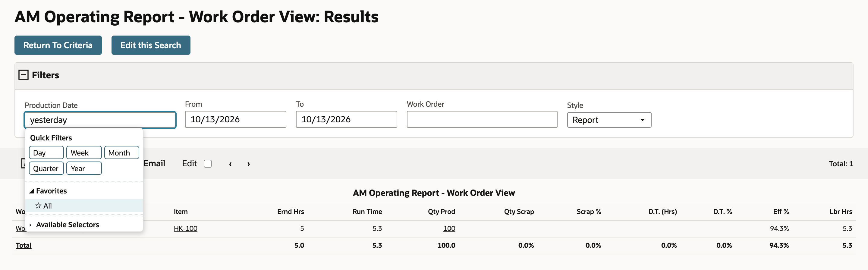Click the Qty Scrap column header
The height and width of the screenshot is (270, 868).
[x=519, y=212]
